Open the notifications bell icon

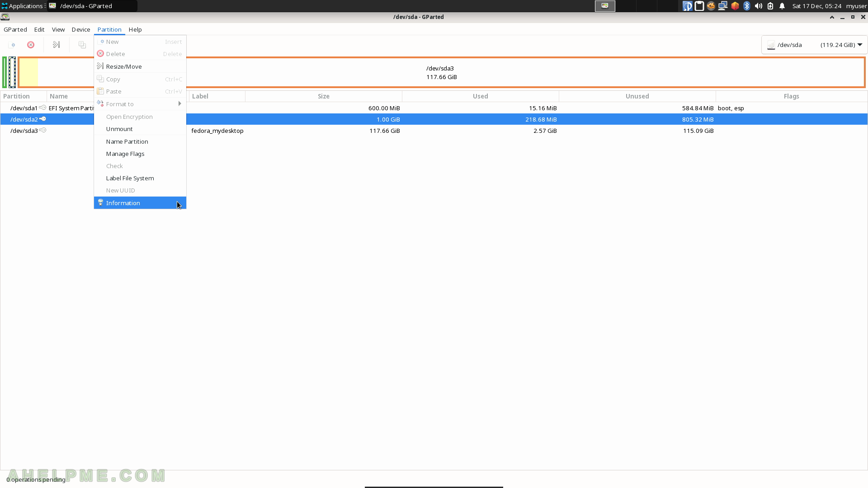click(x=782, y=6)
